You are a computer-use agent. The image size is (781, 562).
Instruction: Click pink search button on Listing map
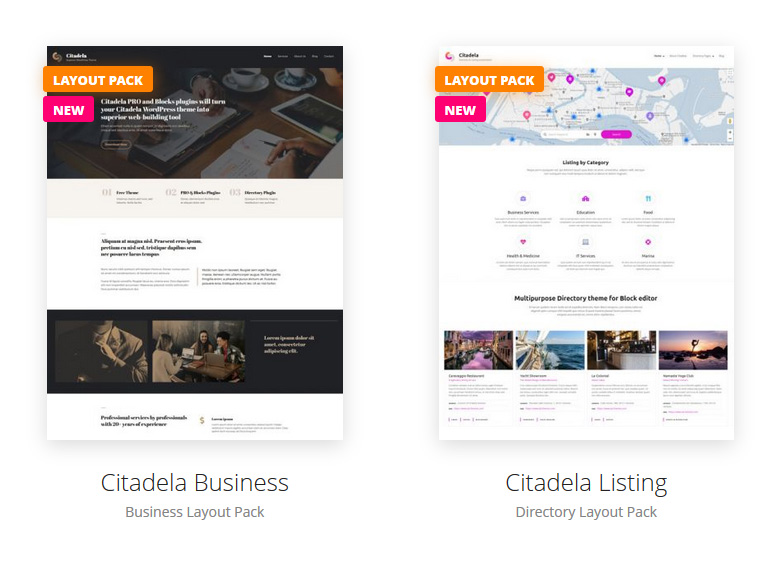point(616,135)
